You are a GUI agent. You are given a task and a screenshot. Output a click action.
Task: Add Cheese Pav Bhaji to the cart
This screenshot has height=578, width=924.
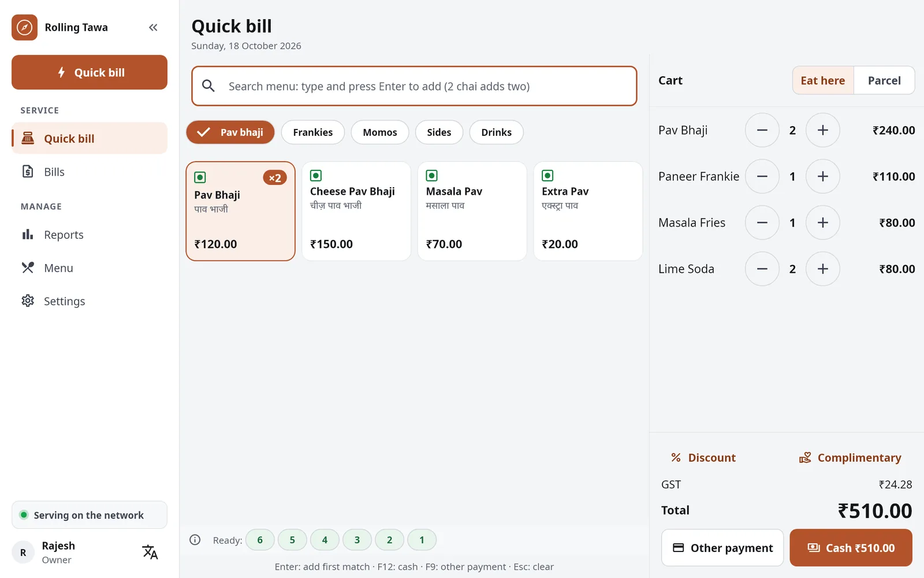pos(356,211)
